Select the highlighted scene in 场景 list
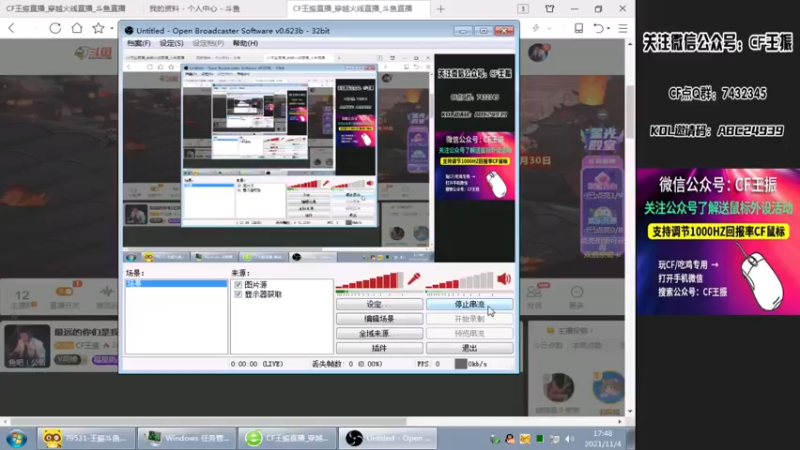The width and height of the screenshot is (800, 450). (x=177, y=284)
